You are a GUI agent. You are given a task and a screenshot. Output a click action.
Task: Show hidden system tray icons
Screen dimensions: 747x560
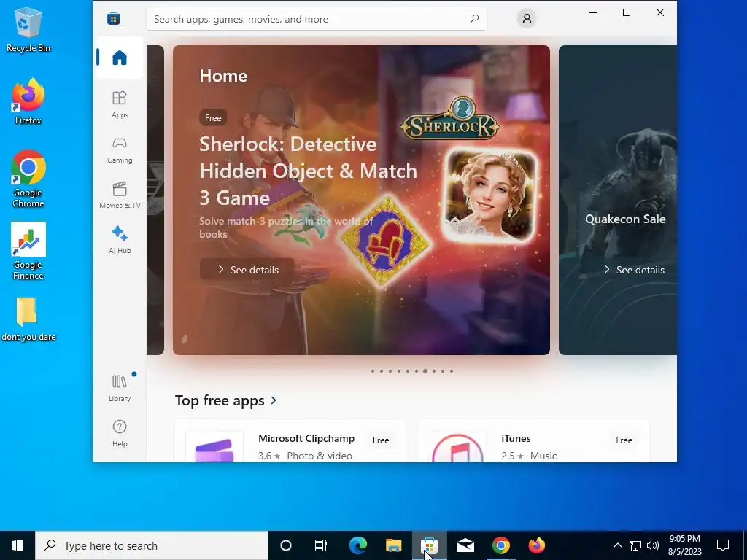617,545
